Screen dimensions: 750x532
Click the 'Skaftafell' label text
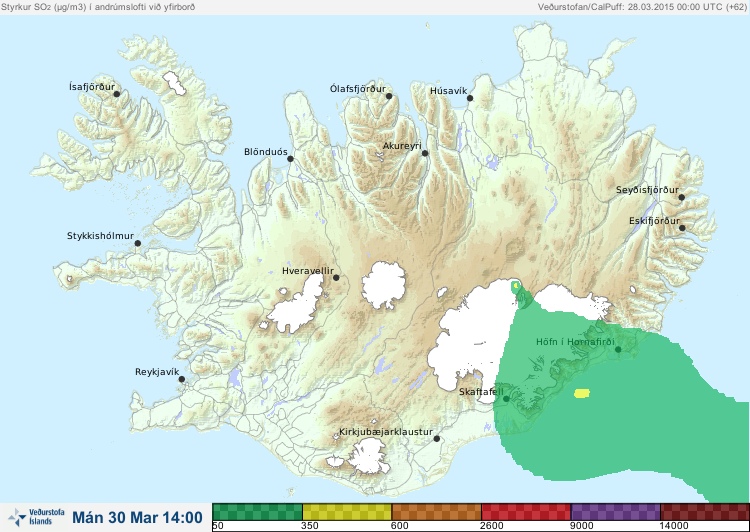pos(481,392)
